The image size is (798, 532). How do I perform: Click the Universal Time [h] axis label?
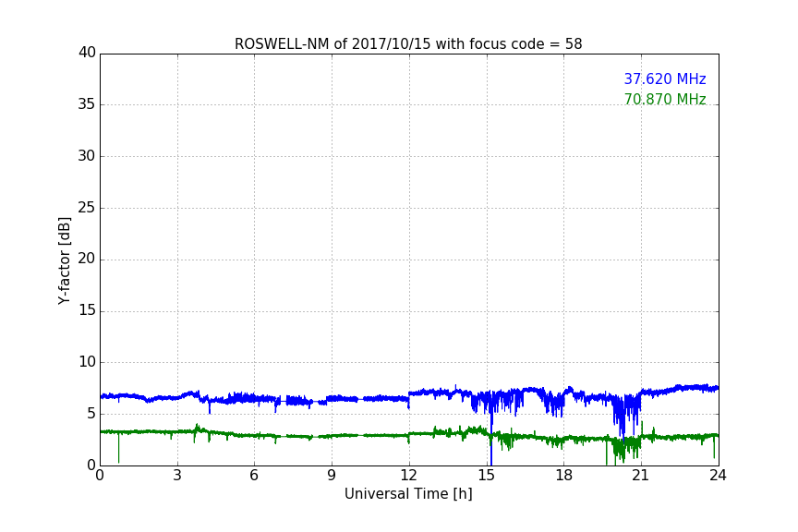(x=408, y=494)
